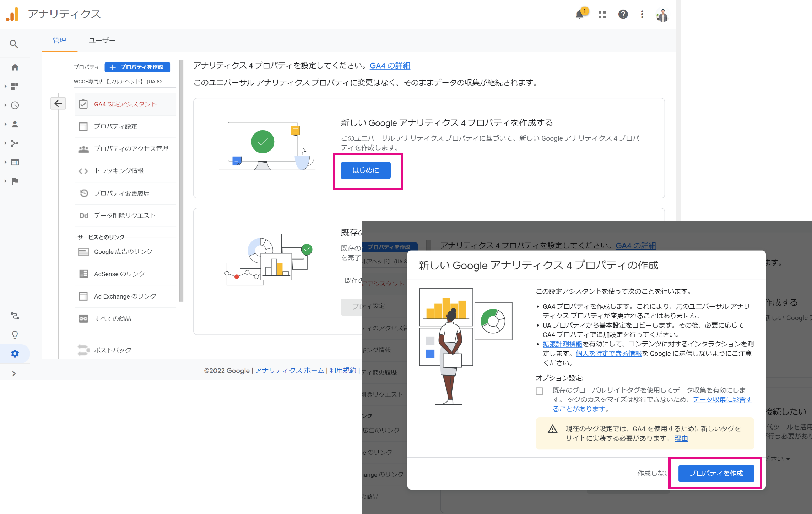Click the はじめに button
Screen dimensions: 812x514
[366, 170]
